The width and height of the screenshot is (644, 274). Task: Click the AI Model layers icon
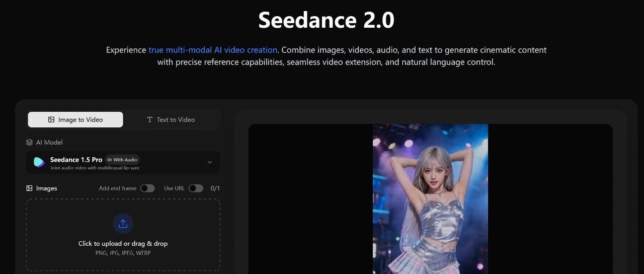pyautogui.click(x=29, y=143)
